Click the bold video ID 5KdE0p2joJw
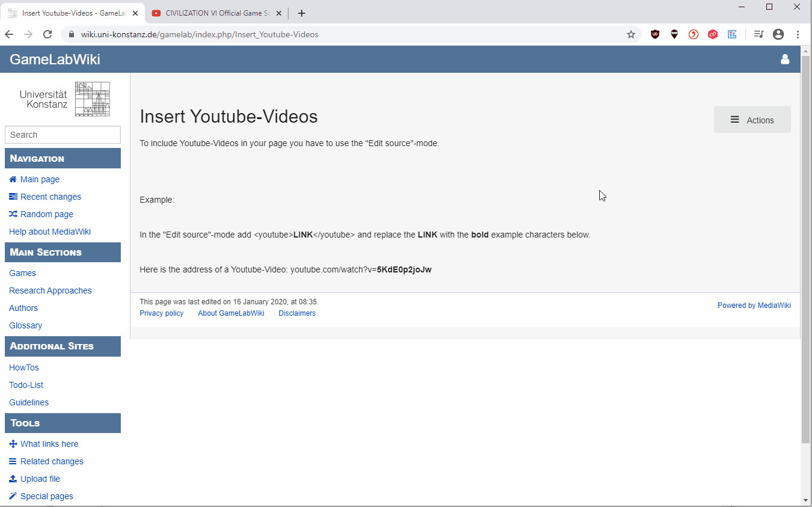The height and width of the screenshot is (507, 812). 404,269
